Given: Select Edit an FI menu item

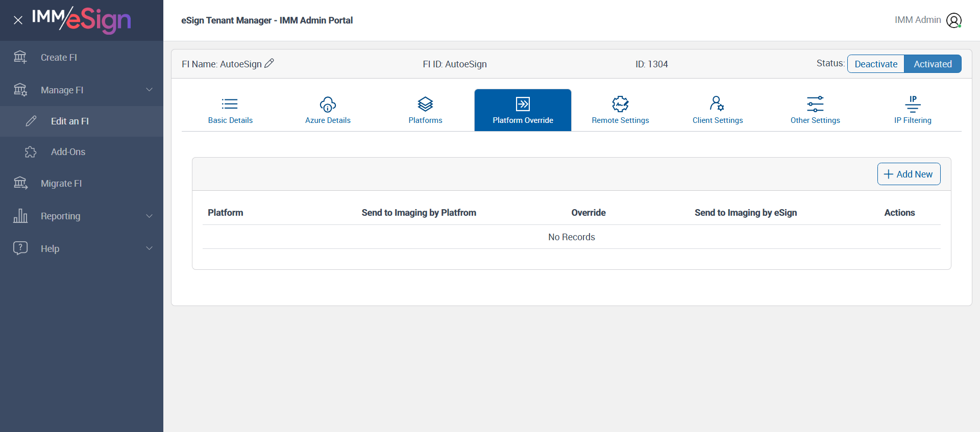Looking at the screenshot, I should point(82,121).
